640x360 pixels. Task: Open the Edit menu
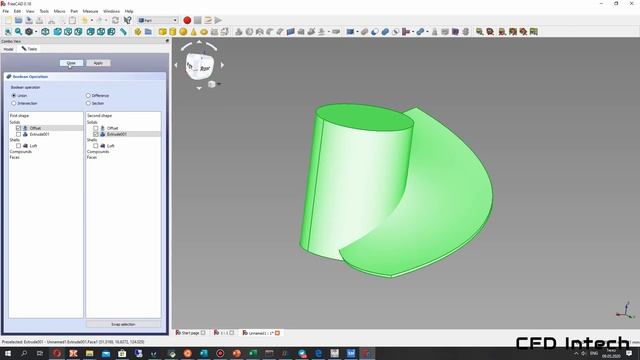[x=17, y=11]
